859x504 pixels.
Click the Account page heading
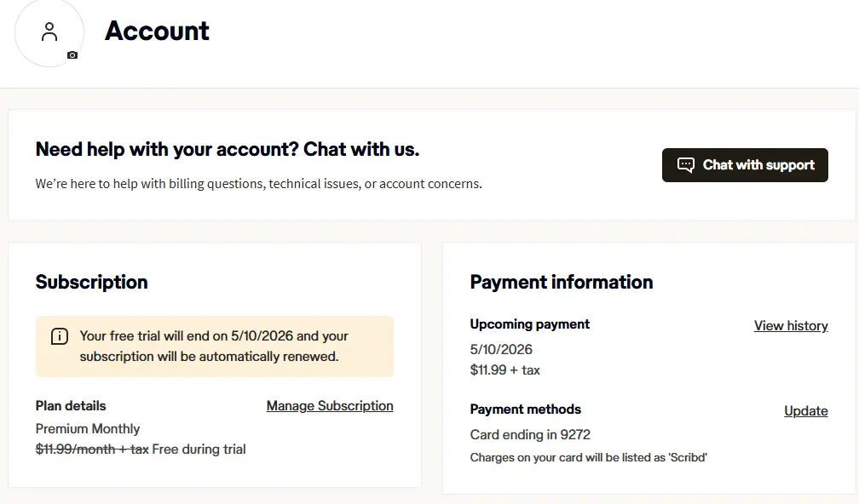click(x=157, y=31)
